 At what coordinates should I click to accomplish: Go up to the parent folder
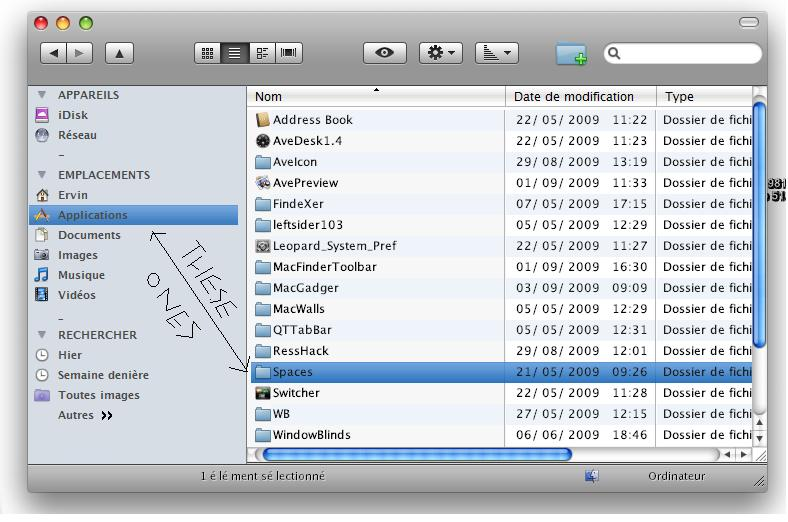point(119,53)
